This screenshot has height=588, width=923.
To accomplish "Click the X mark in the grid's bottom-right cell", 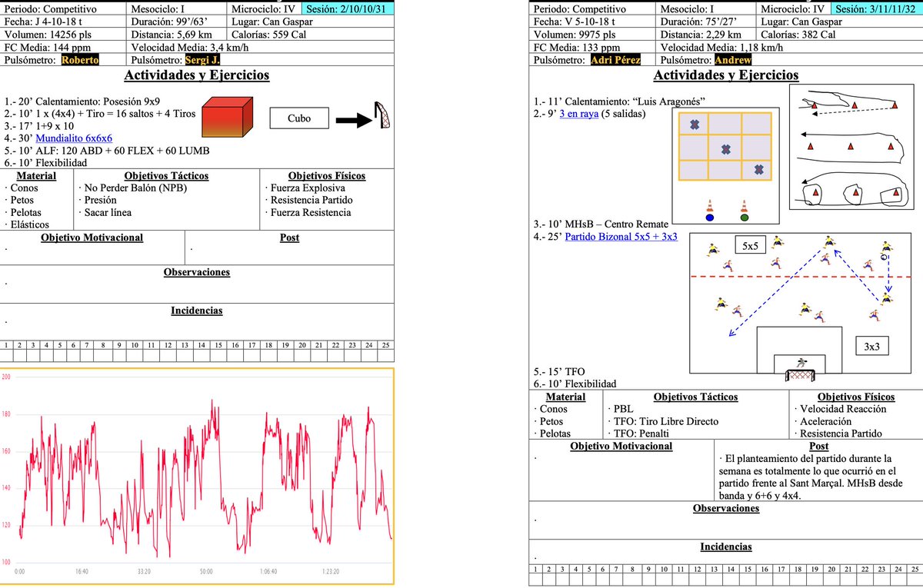I will [x=758, y=170].
